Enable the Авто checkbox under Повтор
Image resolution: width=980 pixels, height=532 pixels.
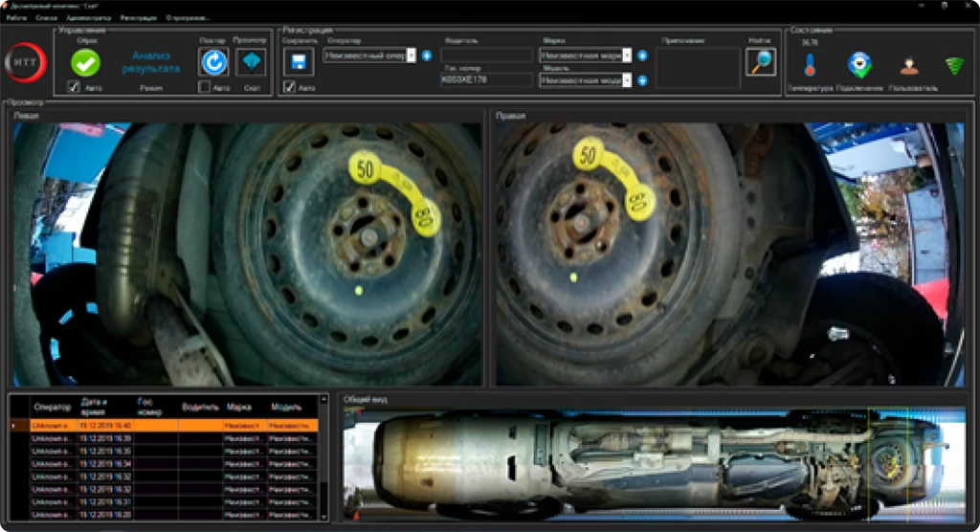click(204, 87)
